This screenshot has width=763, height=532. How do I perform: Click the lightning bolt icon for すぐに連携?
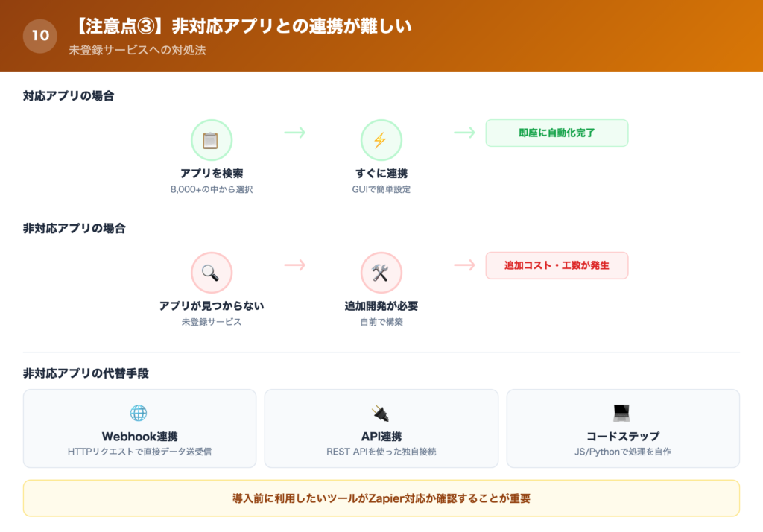[x=381, y=139]
